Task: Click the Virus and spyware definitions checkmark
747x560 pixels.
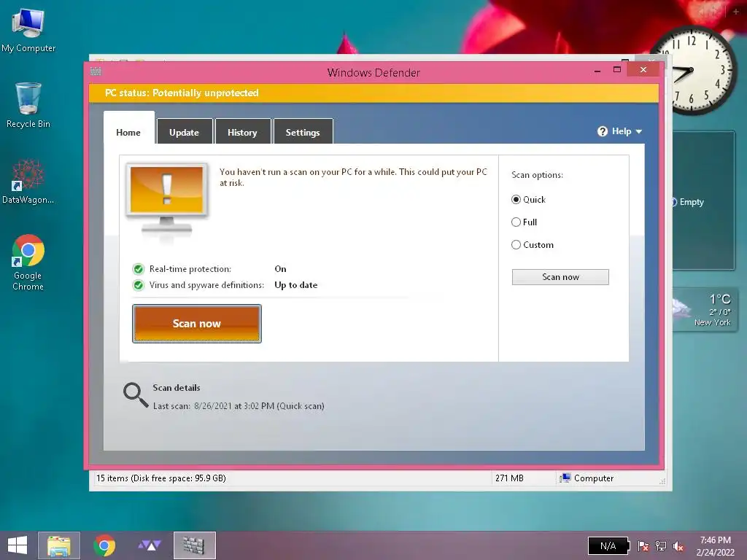Action: [x=139, y=285]
